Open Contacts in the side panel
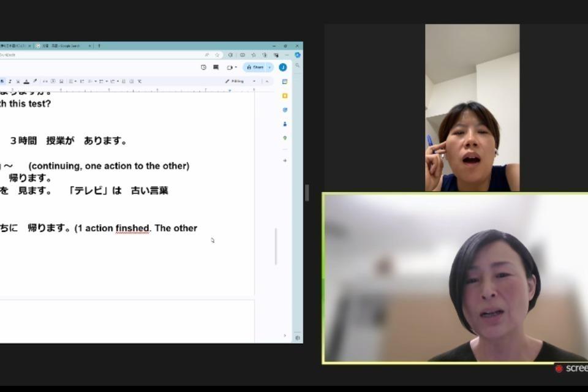Screen dimensions: 588x392 pos(285,124)
